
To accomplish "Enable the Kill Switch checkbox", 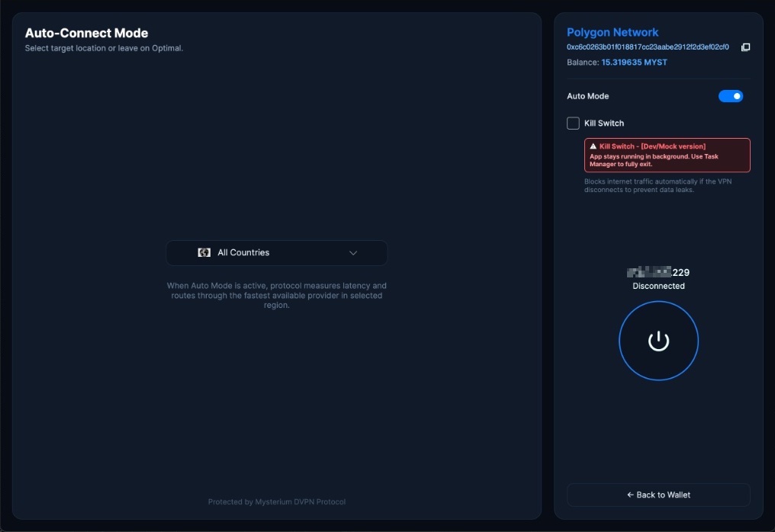I will tap(573, 123).
